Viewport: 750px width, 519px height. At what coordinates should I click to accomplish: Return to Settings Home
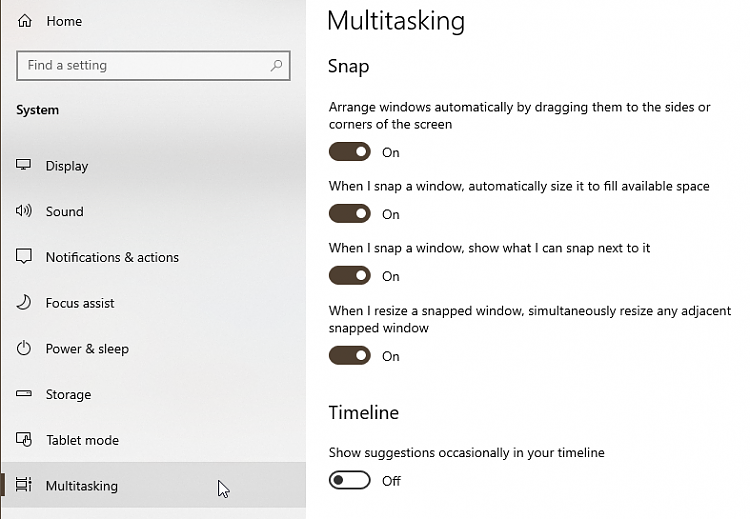pos(64,21)
